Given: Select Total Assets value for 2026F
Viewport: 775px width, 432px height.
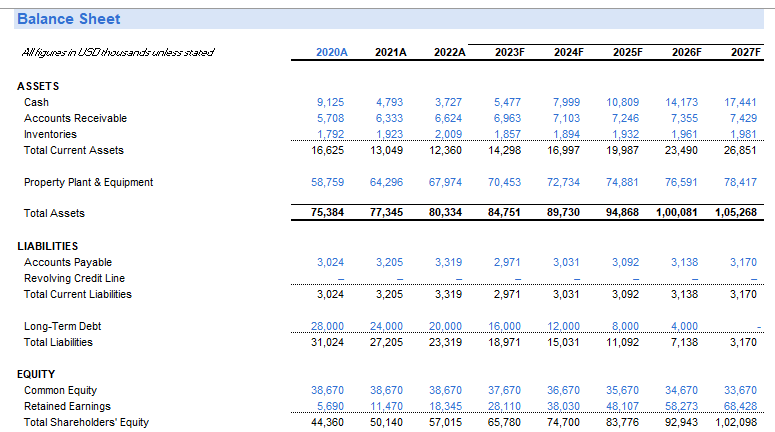Looking at the screenshot, I should [x=677, y=213].
